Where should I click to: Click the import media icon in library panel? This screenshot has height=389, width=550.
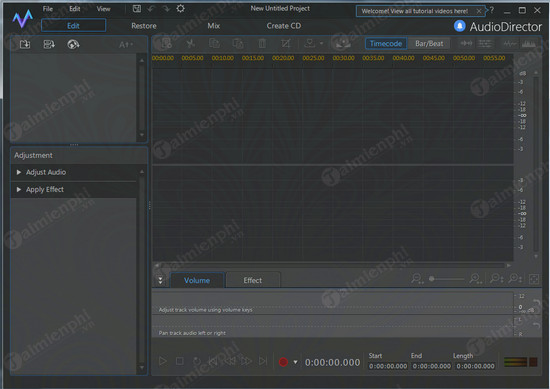point(25,45)
